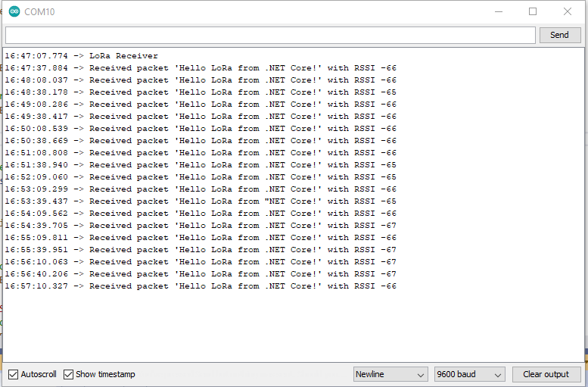Viewport: 588px width, 387px height.
Task: Focus the serial message input field
Action: point(270,35)
